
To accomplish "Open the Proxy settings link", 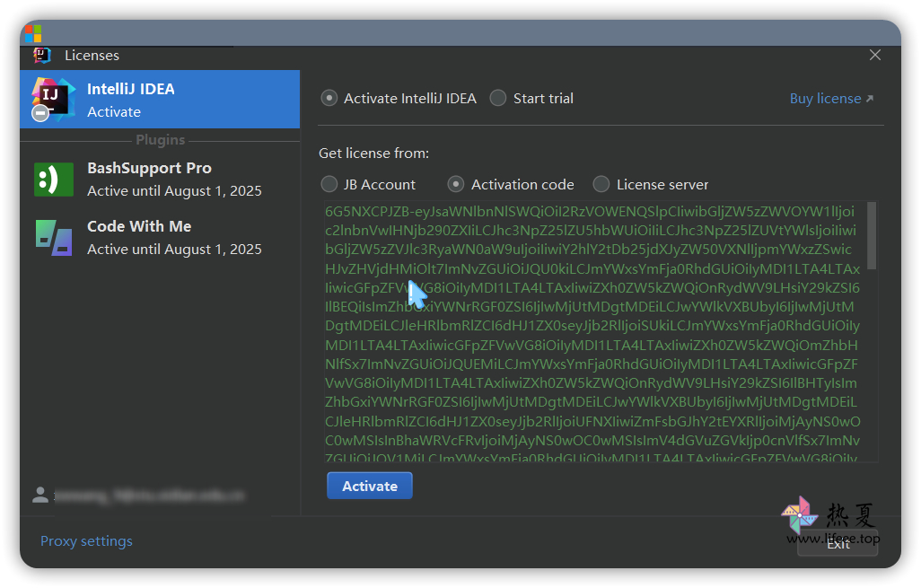I will pyautogui.click(x=86, y=541).
